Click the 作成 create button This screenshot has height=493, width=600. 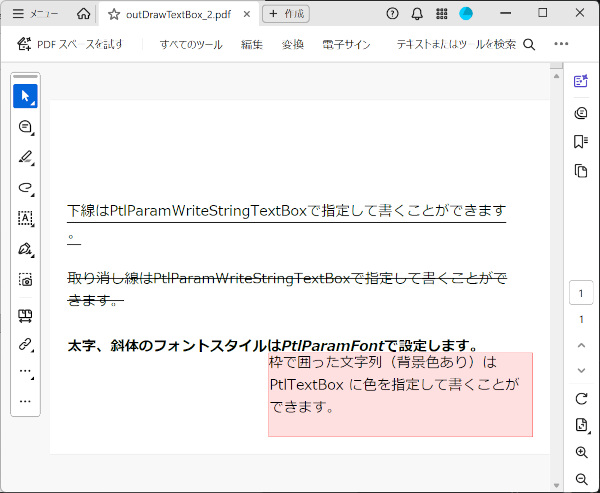(x=286, y=14)
